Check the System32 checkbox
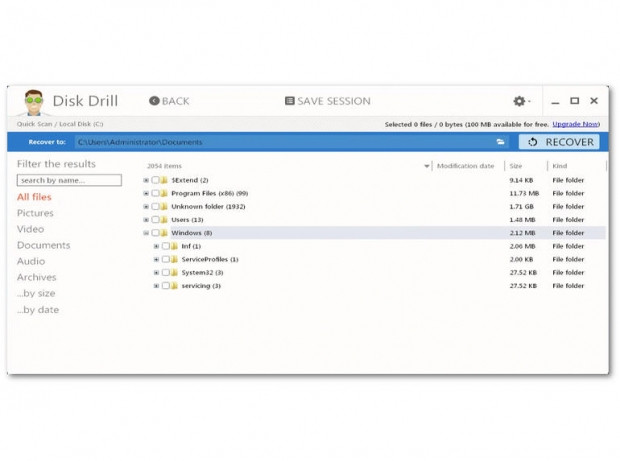The height and width of the screenshot is (461, 620). pos(166,273)
